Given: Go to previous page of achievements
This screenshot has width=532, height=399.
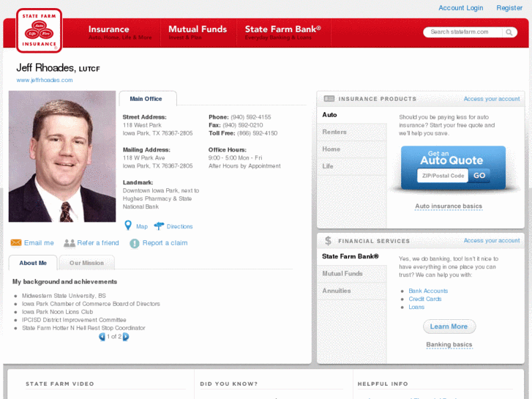Looking at the screenshot, I should tap(102, 337).
